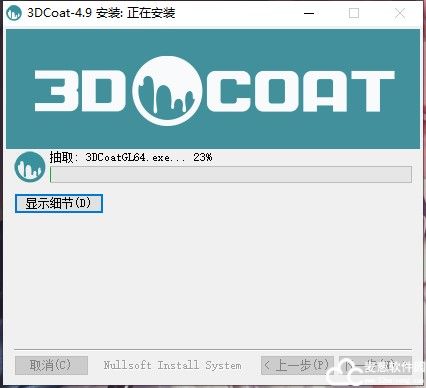Click the small 3DCoat logo beside progress
Screen dimensions: 426x388
pos(30,167)
